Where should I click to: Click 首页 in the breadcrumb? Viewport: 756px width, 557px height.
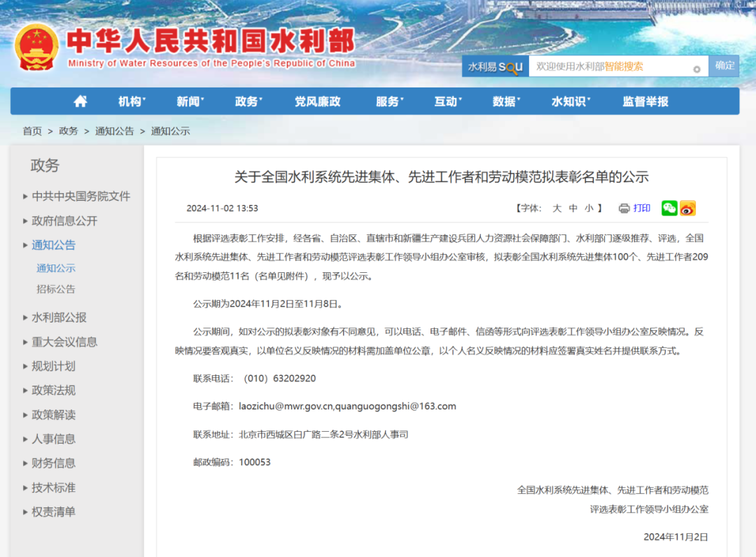[32, 131]
